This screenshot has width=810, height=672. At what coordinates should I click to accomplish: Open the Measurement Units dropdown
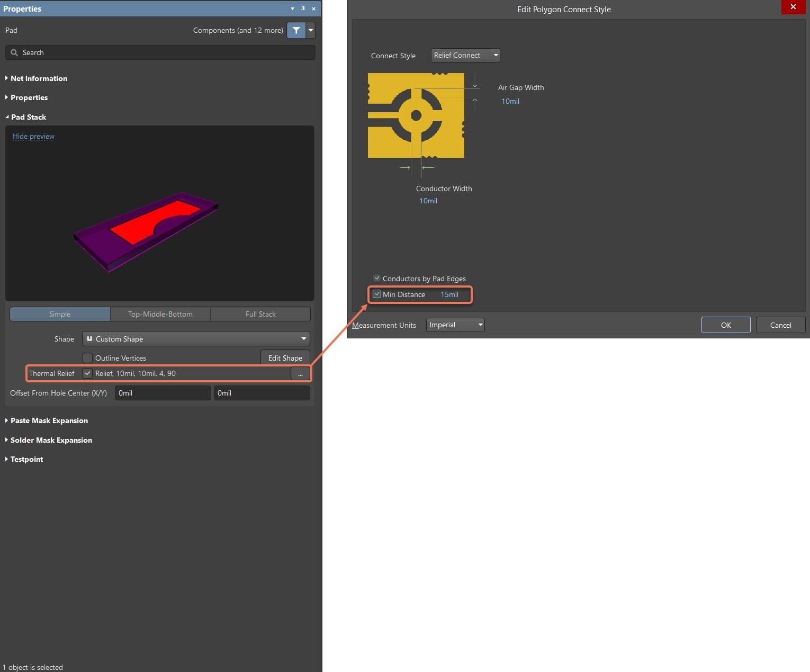[455, 325]
